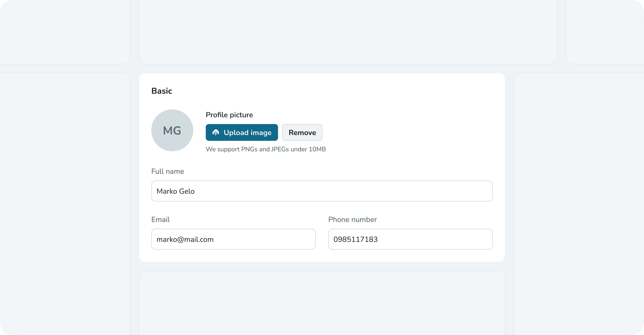The width and height of the screenshot is (644, 335).
Task: Click the Profile picture label
Action: pos(229,115)
